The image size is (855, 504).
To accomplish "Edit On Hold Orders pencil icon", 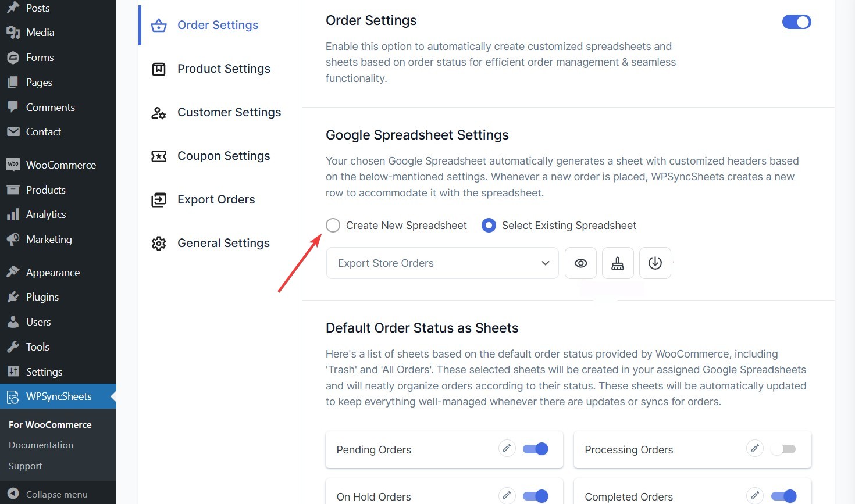I will pyautogui.click(x=507, y=495).
